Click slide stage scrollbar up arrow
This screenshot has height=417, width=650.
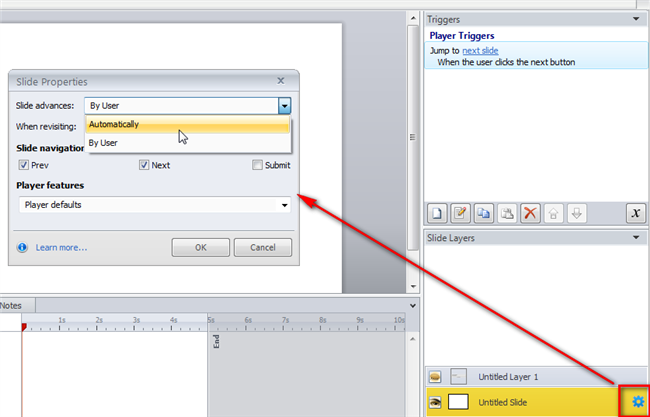(413, 18)
